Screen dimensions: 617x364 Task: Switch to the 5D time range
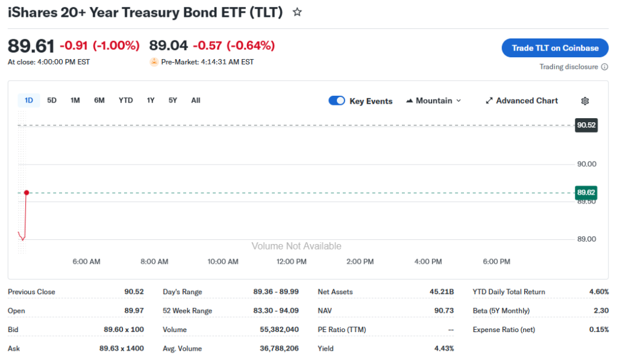coord(52,101)
